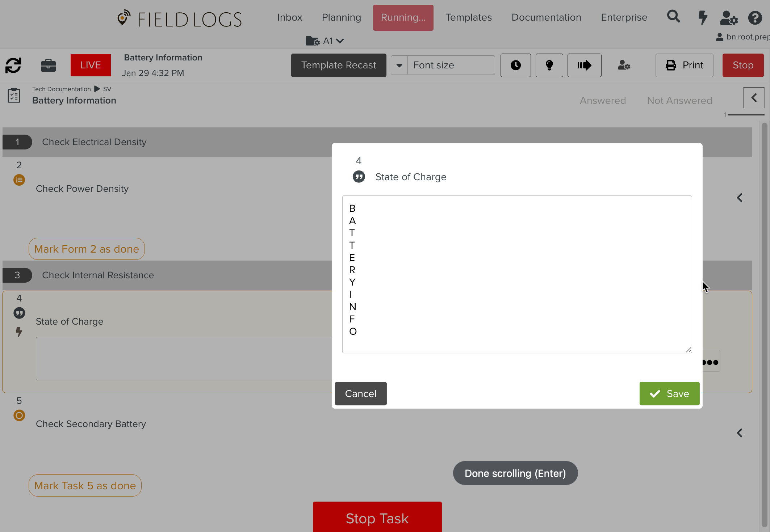Click inside the BATTERYINFO text area
Viewport: 770px width, 532px height.
517,274
